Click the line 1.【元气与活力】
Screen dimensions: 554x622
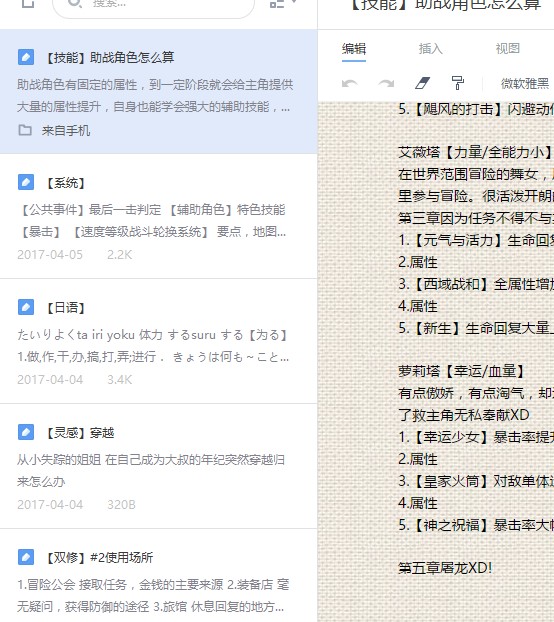pyautogui.click(x=476, y=240)
